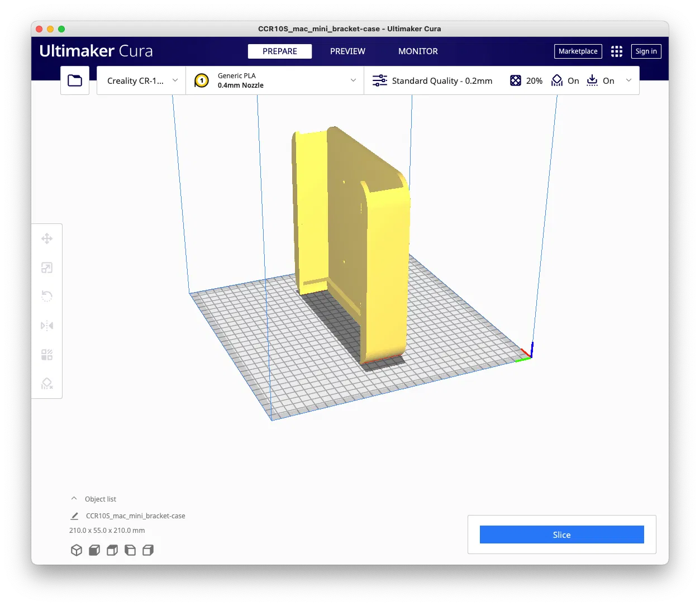Expand the print settings panel chevron
700x606 pixels.
628,80
